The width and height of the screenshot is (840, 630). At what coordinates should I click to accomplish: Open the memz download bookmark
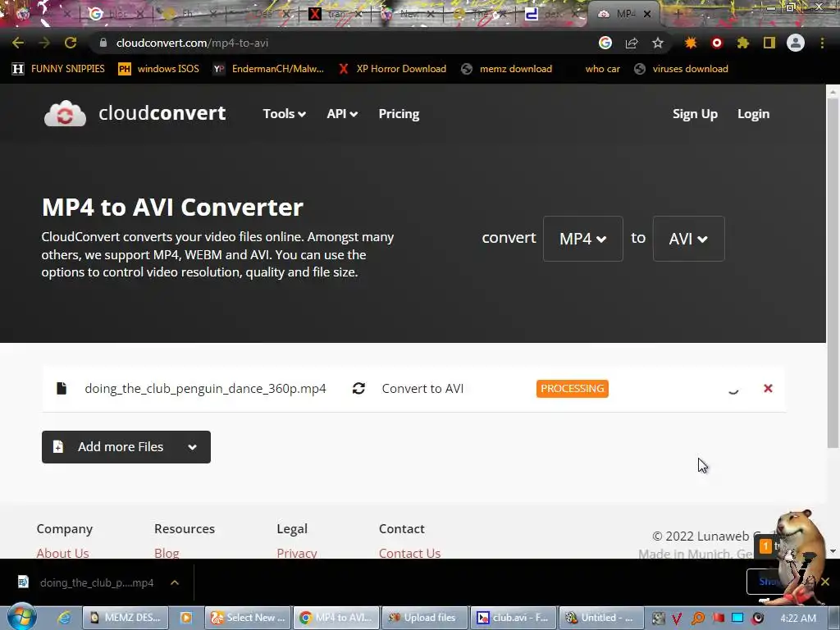click(x=507, y=69)
